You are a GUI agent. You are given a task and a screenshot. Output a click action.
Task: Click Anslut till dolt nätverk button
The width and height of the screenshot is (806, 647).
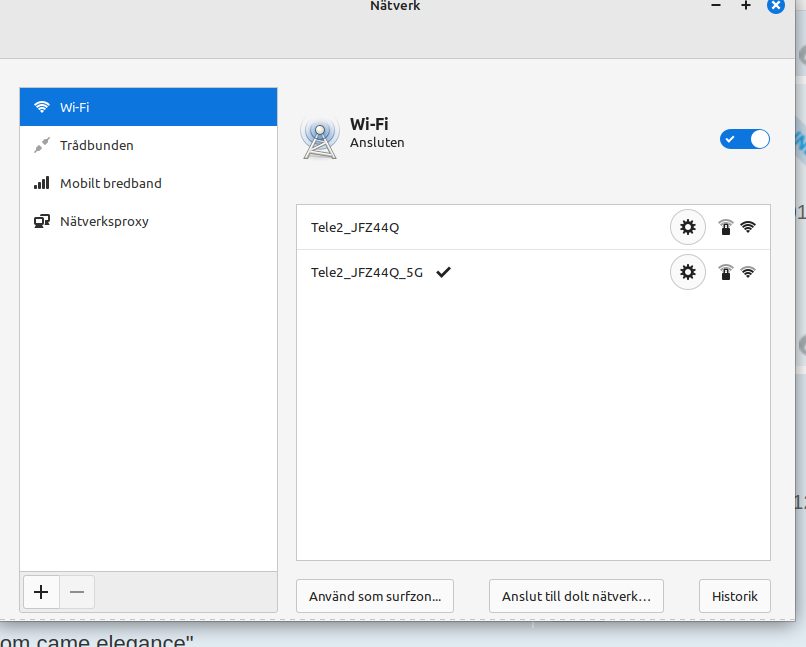pyautogui.click(x=576, y=596)
